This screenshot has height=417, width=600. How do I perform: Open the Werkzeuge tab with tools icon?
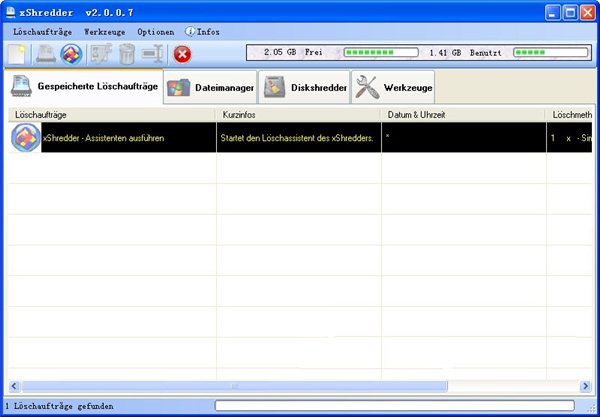394,88
